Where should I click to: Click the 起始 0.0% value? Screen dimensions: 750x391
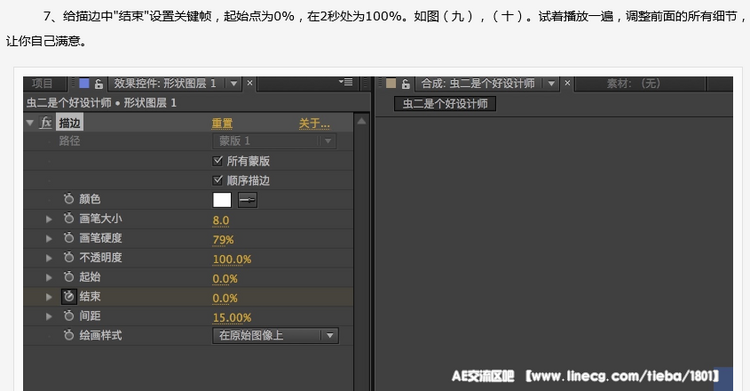click(x=225, y=279)
